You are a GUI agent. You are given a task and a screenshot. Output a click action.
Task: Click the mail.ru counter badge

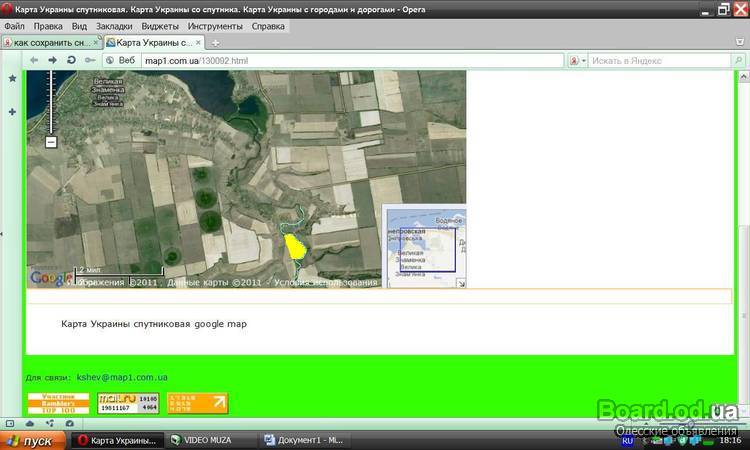coord(128,403)
